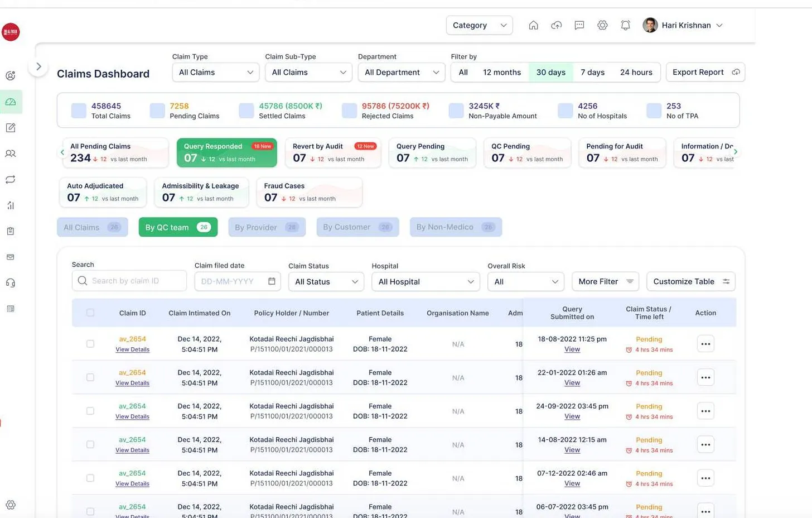The height and width of the screenshot is (518, 812).
Task: Select the 7 days filter option
Action: coord(592,73)
